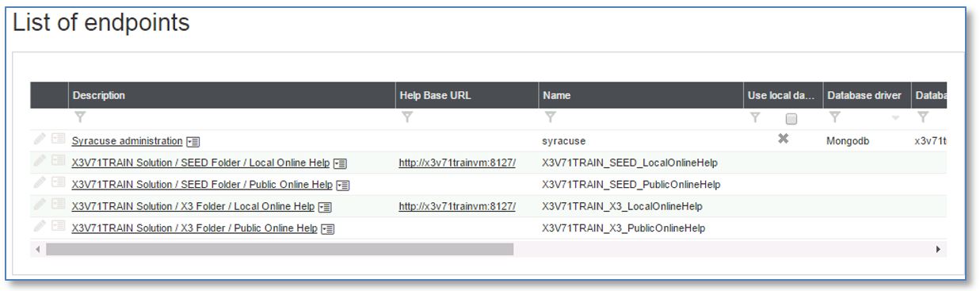
Task: Toggle the Use local database filter checkbox
Action: pyautogui.click(x=790, y=118)
